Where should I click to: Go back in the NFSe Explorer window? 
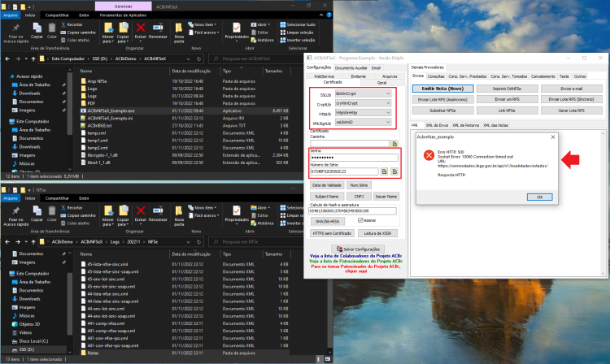(7, 241)
